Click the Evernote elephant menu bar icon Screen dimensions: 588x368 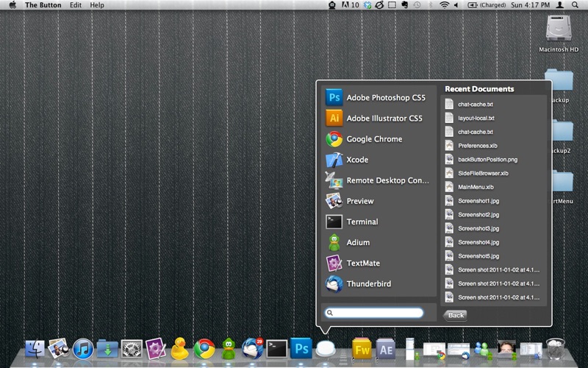point(405,5)
